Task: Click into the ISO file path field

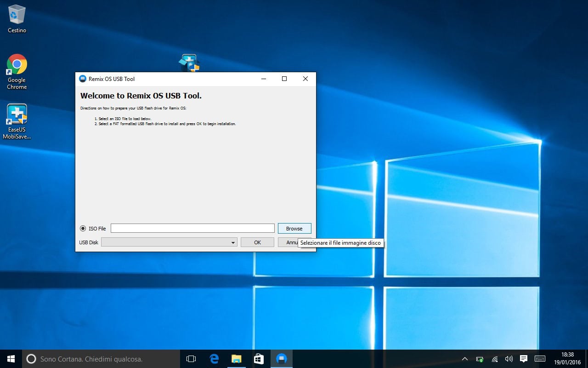Action: pos(192,228)
